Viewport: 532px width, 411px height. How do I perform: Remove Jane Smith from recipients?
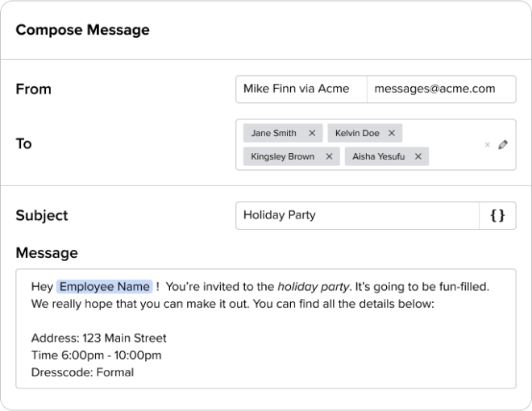312,133
